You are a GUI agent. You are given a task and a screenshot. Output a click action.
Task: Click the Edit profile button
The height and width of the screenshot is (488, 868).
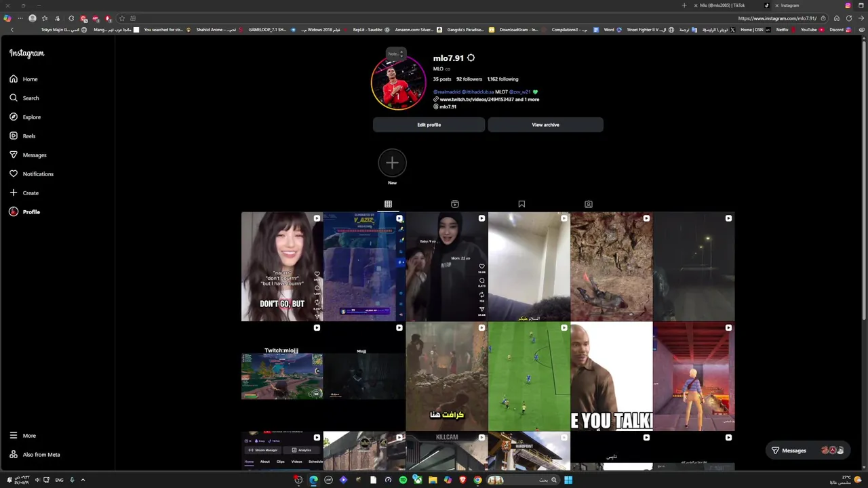click(429, 125)
